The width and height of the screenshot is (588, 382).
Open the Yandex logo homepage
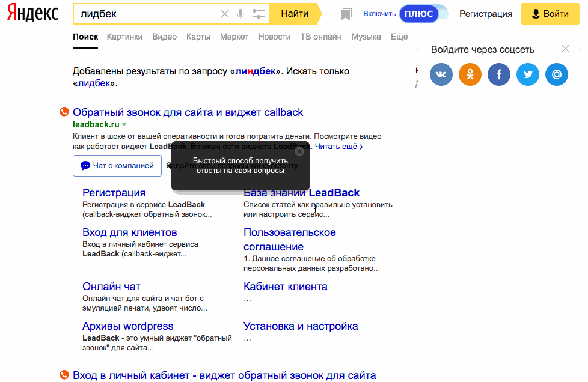click(x=33, y=13)
